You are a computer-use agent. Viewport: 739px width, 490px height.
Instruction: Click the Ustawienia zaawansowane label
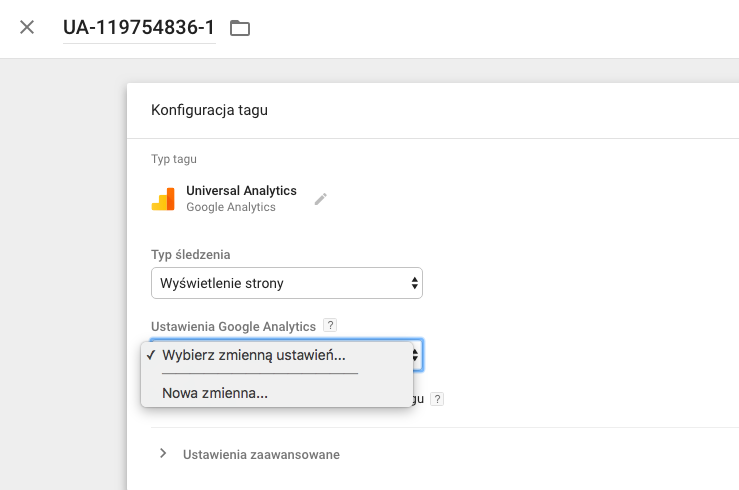pyautogui.click(x=261, y=455)
